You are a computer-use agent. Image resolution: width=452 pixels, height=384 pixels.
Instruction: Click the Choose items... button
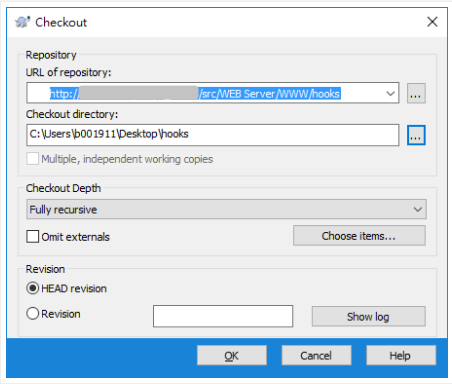point(359,236)
